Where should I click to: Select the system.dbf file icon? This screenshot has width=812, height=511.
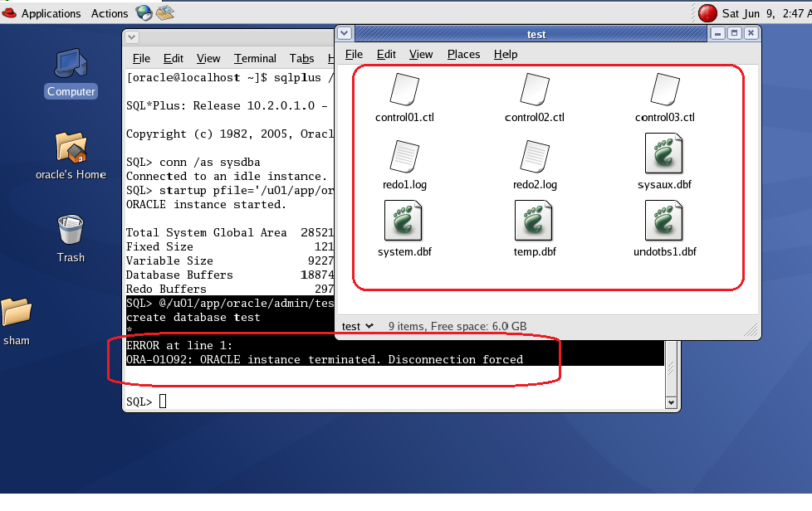click(404, 221)
